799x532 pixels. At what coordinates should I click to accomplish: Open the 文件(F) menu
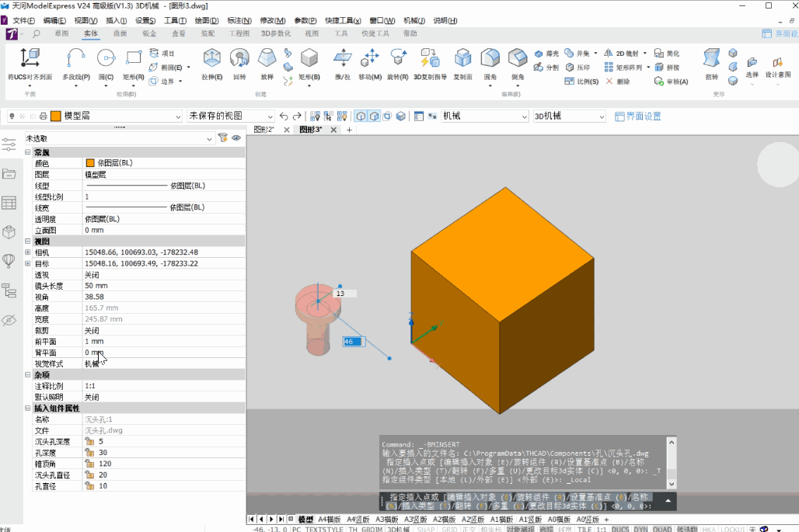point(23,20)
